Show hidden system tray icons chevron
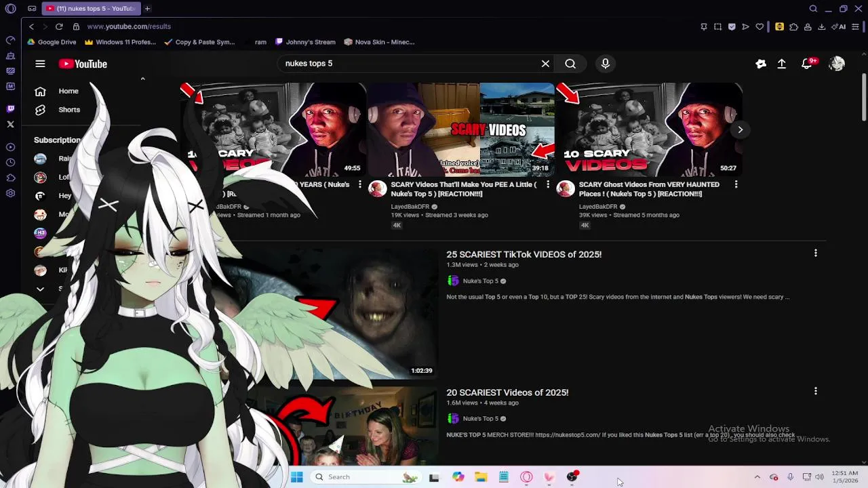This screenshot has width=868, height=488. click(757, 477)
